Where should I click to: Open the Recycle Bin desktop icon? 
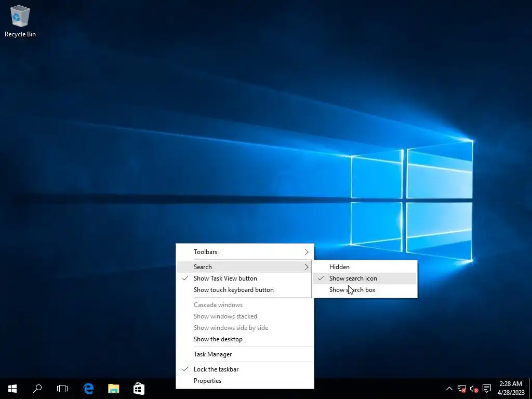click(x=20, y=21)
